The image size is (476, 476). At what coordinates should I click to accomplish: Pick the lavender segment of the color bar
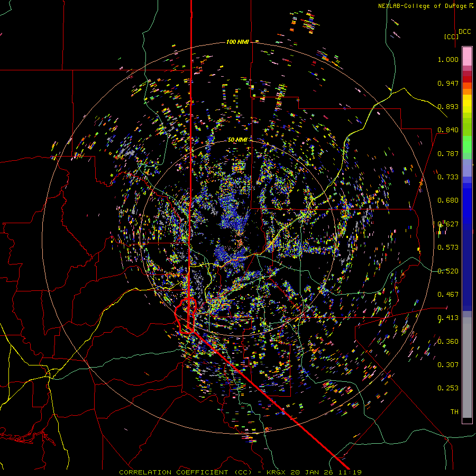click(x=467, y=168)
